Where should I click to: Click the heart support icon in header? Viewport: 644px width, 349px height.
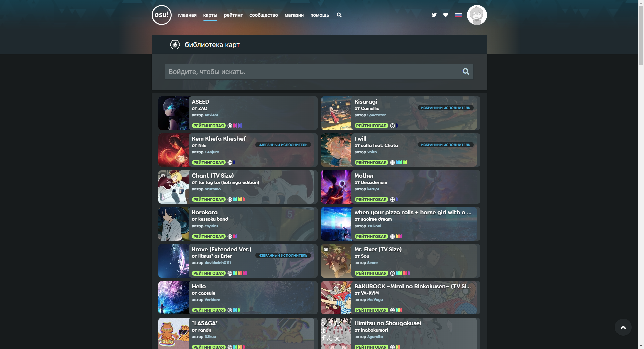coord(446,15)
